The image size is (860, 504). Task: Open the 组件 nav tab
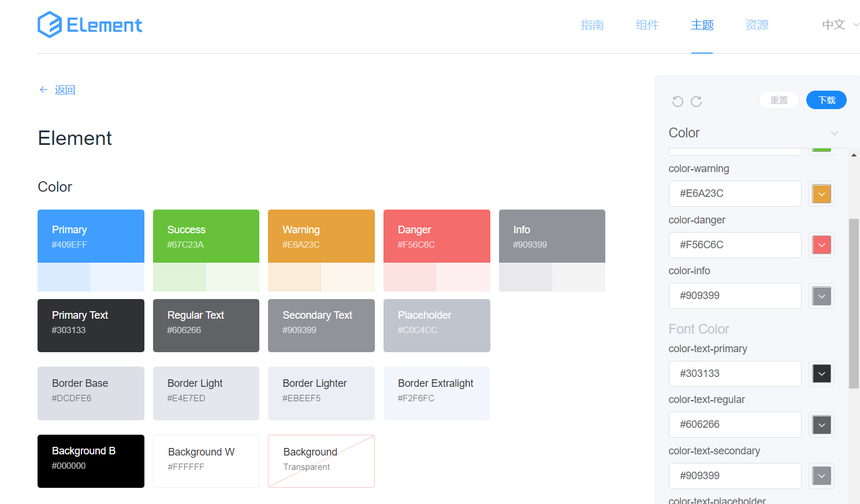(647, 25)
